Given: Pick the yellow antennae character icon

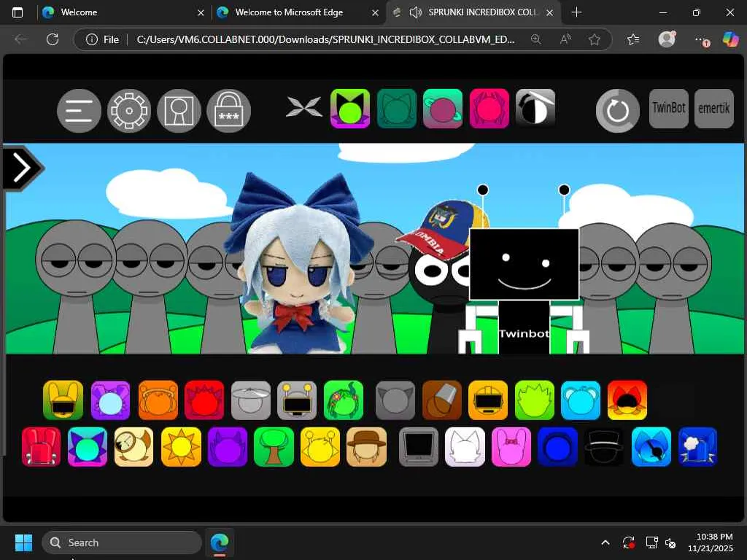Looking at the screenshot, I should pyautogui.click(x=320, y=447).
